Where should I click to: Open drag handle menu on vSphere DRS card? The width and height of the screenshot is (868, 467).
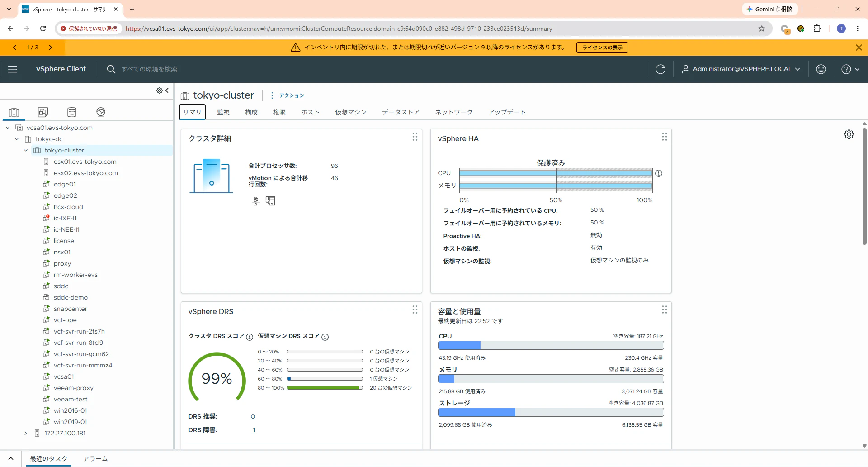pos(415,310)
